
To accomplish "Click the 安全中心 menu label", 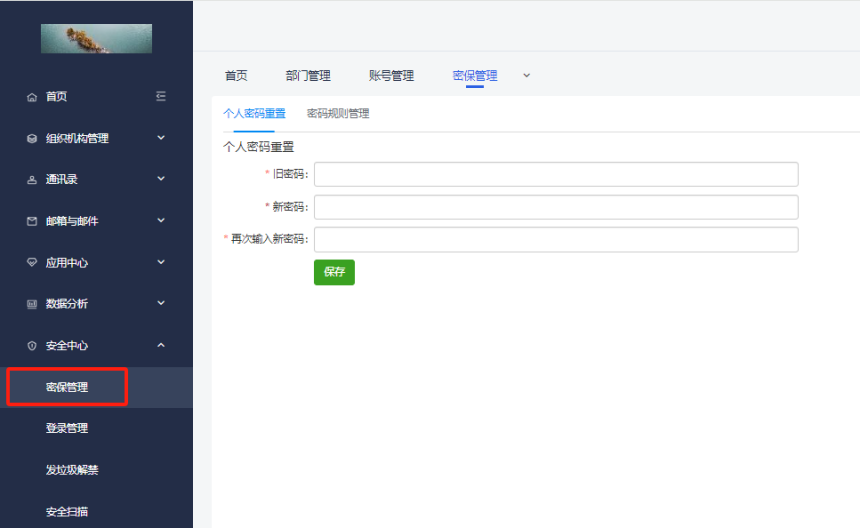I will click(x=66, y=346).
